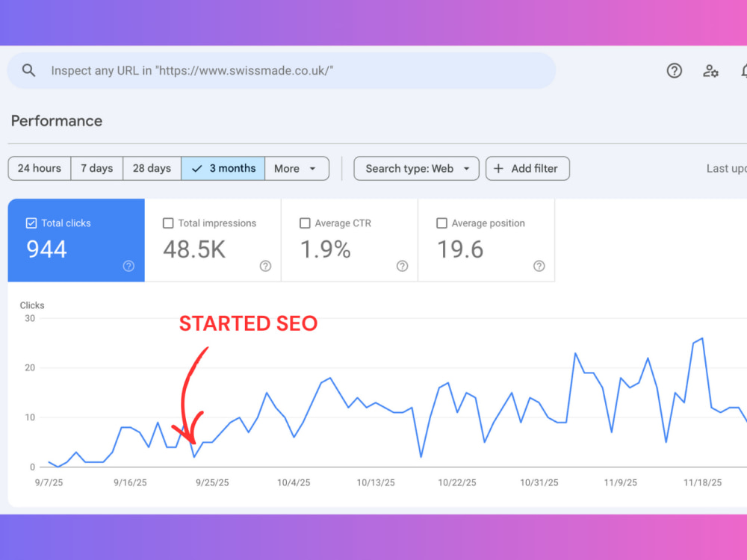Click the Clicks axis label

(32, 305)
